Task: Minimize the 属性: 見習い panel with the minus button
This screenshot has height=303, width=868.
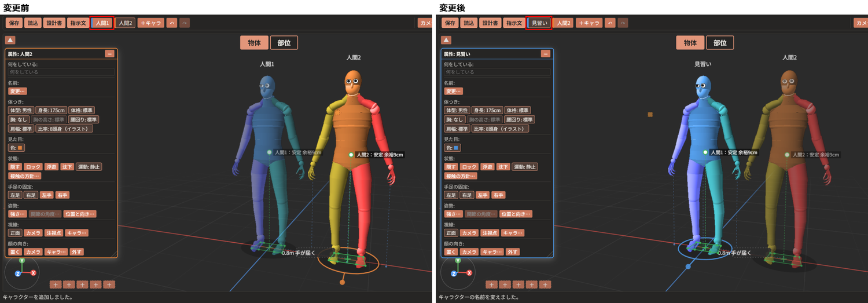Action: 545,54
